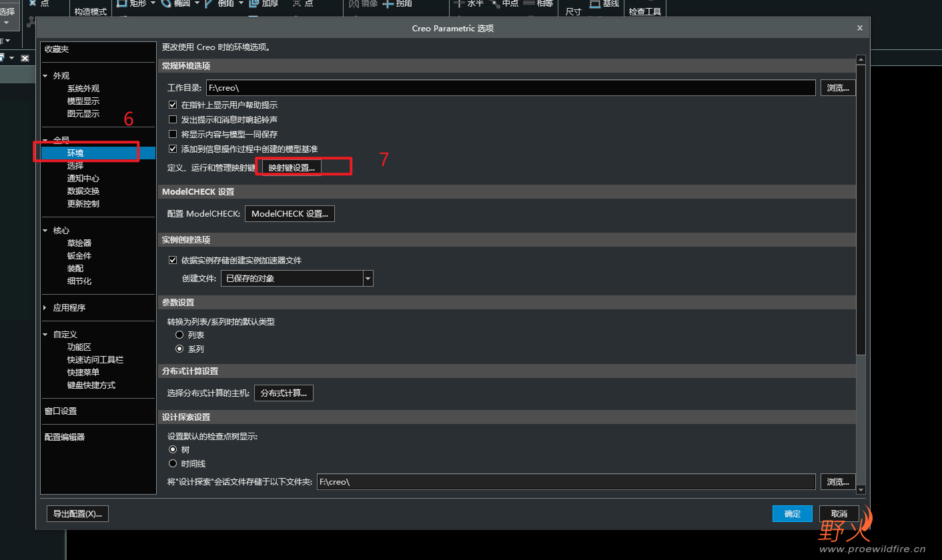
Task: Select 功能区 in the options tree
Action: click(x=79, y=347)
